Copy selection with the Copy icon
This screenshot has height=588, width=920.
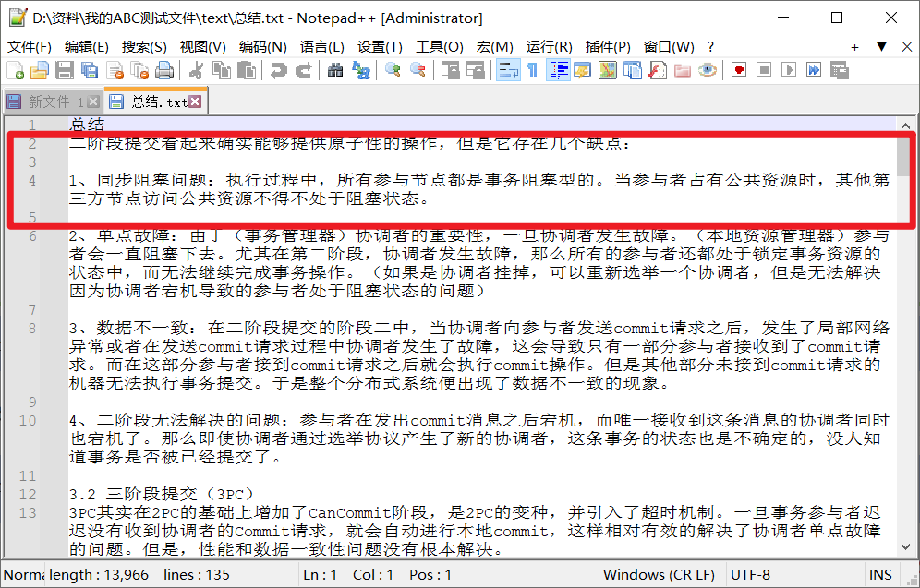tap(221, 70)
